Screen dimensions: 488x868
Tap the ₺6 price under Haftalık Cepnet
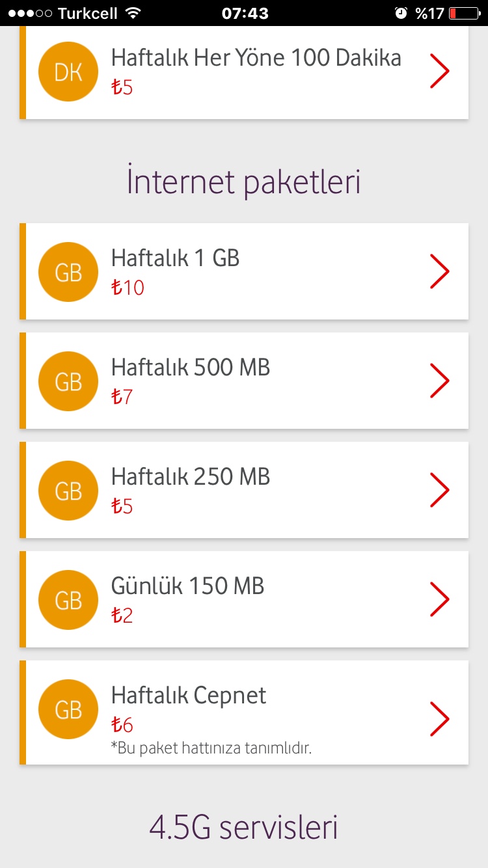click(122, 725)
